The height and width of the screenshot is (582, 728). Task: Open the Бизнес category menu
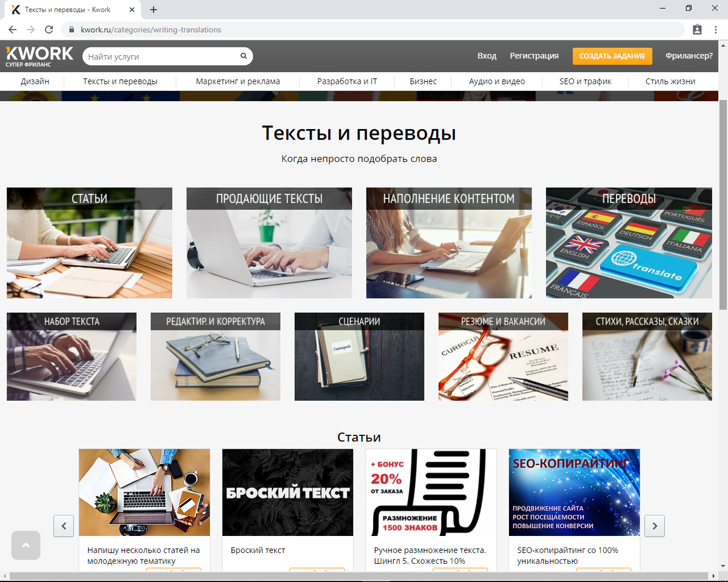(x=423, y=81)
